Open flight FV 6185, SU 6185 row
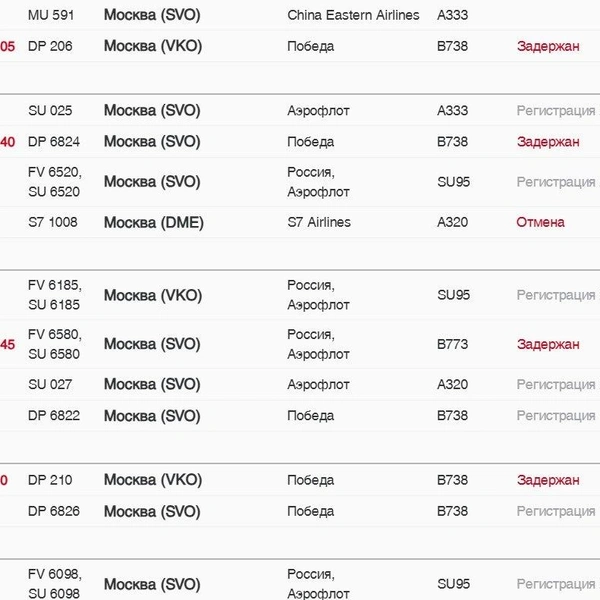The width and height of the screenshot is (600, 600). [x=300, y=295]
